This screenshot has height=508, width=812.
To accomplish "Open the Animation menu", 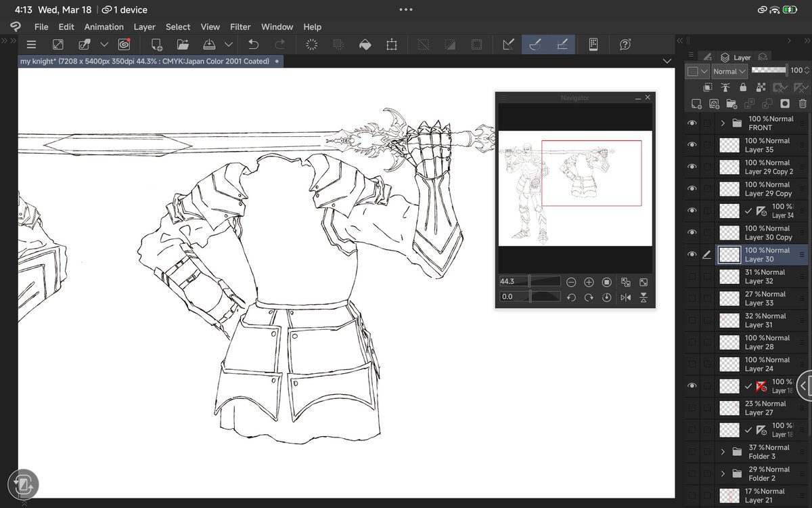I will (104, 27).
